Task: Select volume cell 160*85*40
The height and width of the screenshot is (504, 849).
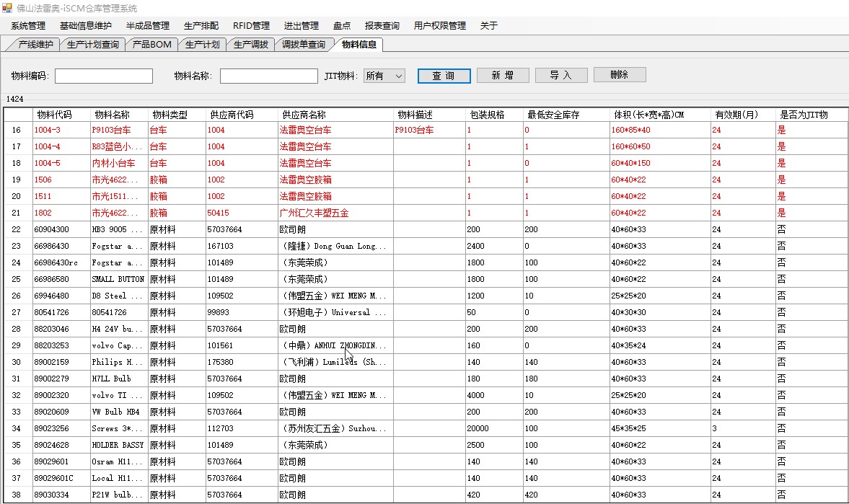Action: coord(660,130)
